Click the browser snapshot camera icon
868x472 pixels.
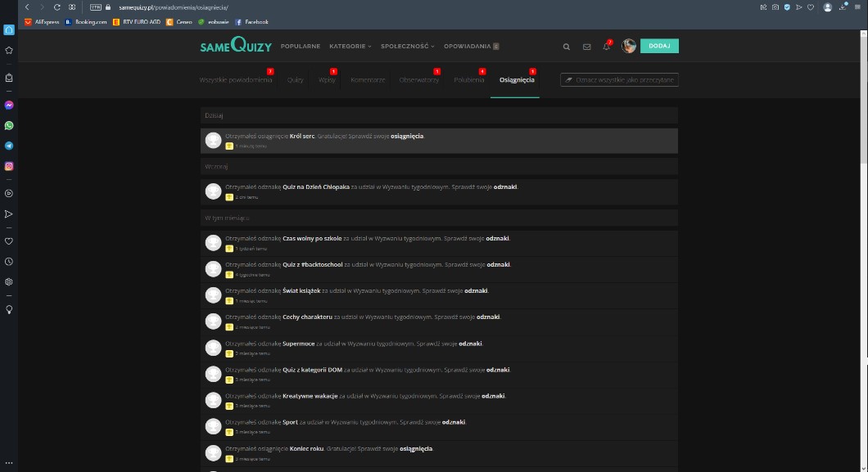click(x=775, y=7)
